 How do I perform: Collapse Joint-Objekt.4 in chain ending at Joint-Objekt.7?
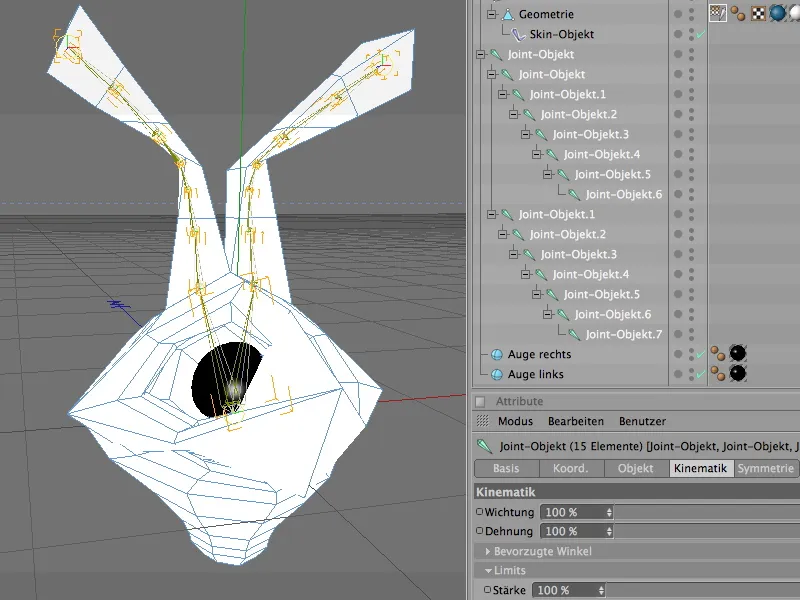coord(525,274)
